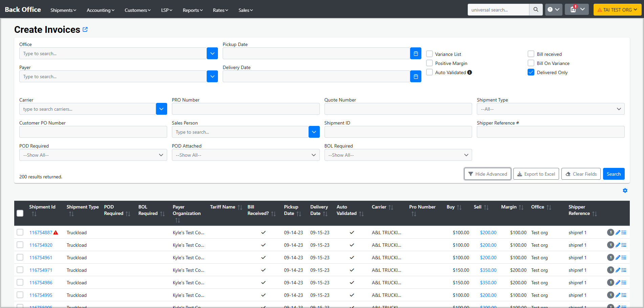
Task: Open the list icon for shipment 116754920
Action: coord(624,245)
